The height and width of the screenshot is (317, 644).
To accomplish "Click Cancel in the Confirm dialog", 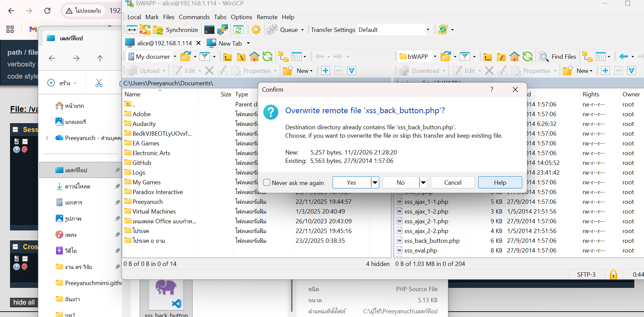I will click(x=452, y=182).
